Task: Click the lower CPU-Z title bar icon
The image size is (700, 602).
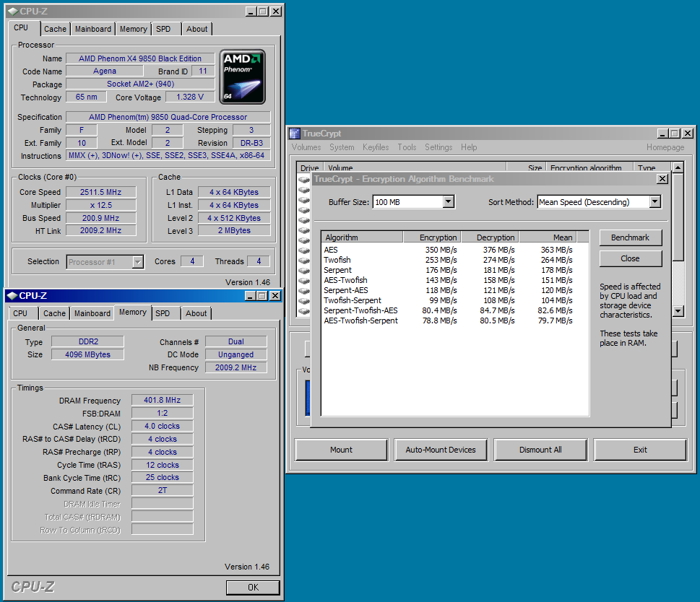Action: (x=12, y=296)
